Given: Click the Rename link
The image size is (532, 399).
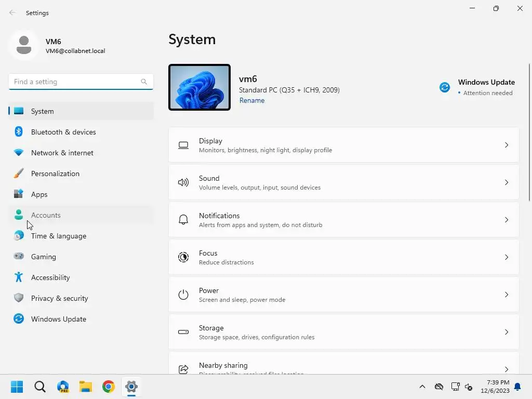Looking at the screenshot, I should point(252,100).
